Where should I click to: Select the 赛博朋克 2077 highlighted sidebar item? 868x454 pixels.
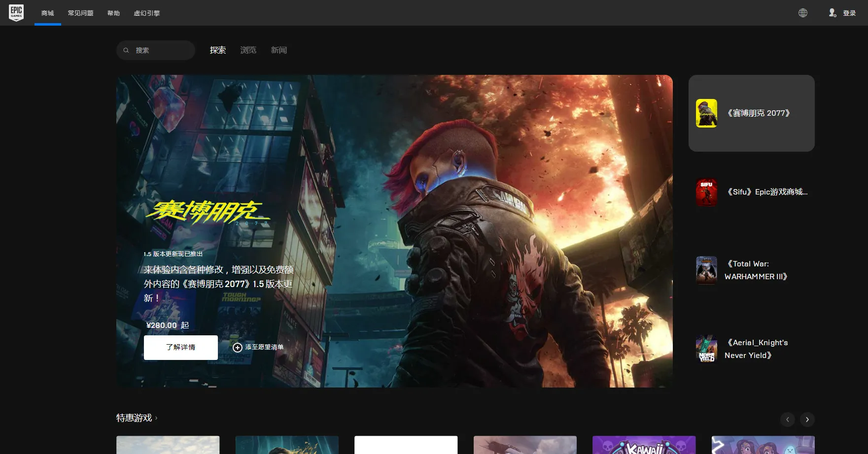[751, 113]
